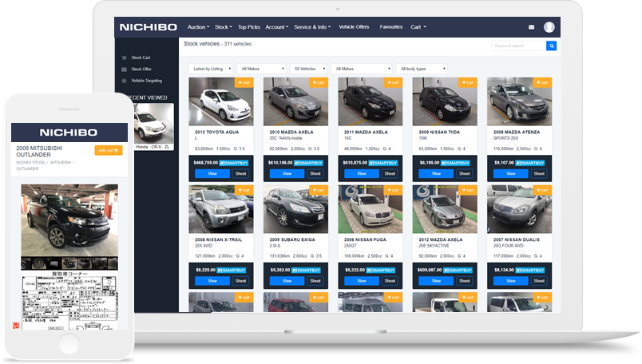This screenshot has height=364, width=642.
Task: Click the 2008 MAZDA ATENZA title
Action: (x=517, y=133)
